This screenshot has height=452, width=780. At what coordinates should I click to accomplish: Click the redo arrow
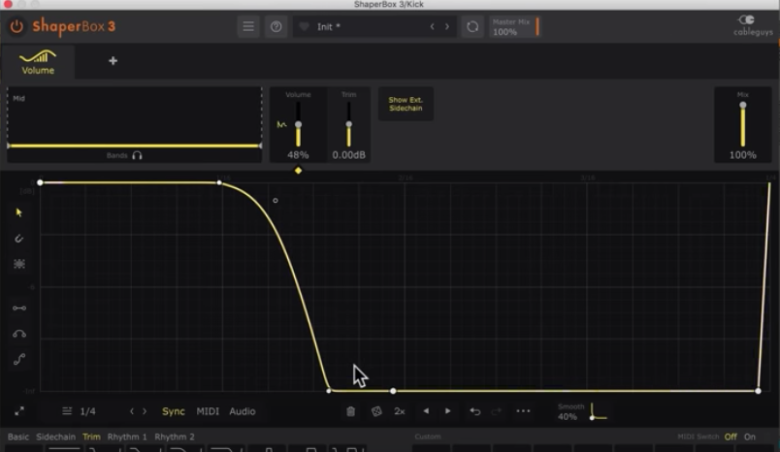[x=496, y=411]
